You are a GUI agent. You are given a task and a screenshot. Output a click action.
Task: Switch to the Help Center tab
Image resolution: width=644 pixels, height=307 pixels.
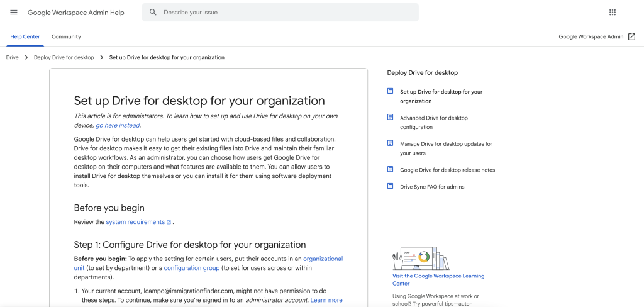click(x=25, y=37)
